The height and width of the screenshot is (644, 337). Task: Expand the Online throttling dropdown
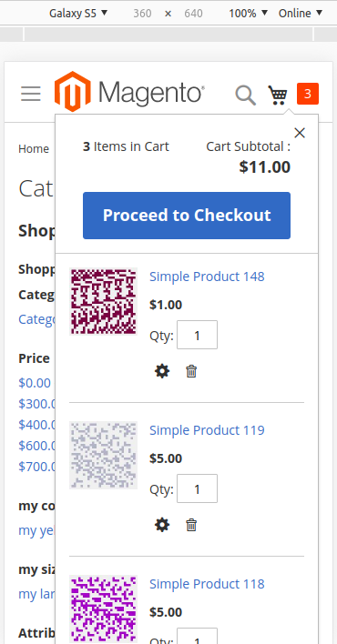[301, 13]
